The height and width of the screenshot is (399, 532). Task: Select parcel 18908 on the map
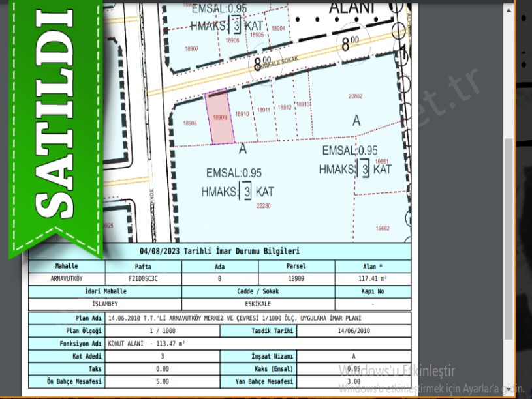click(x=190, y=123)
